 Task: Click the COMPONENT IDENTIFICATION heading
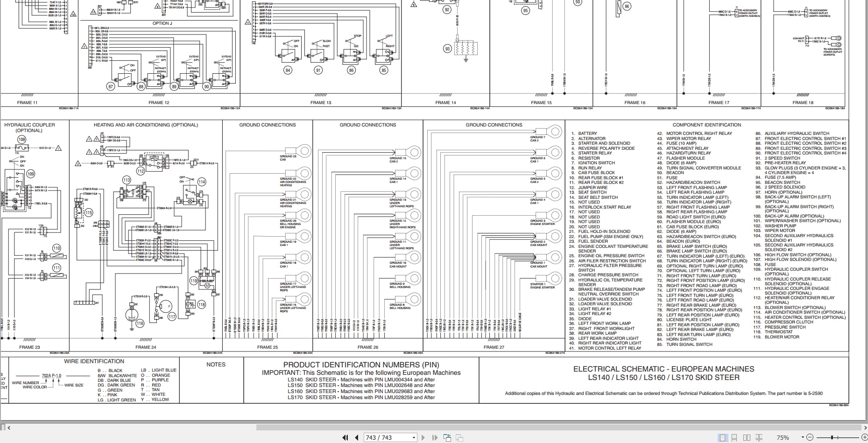[x=706, y=125]
